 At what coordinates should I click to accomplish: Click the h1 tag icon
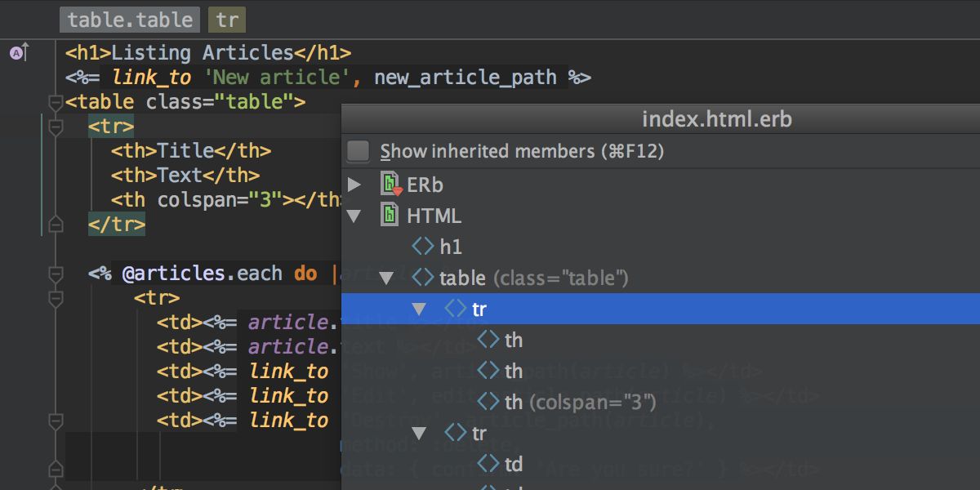click(x=422, y=247)
